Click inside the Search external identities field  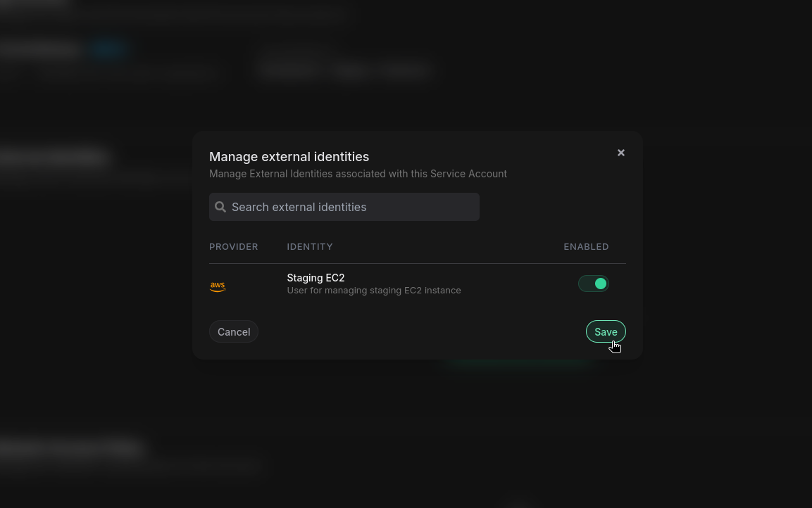344,207
